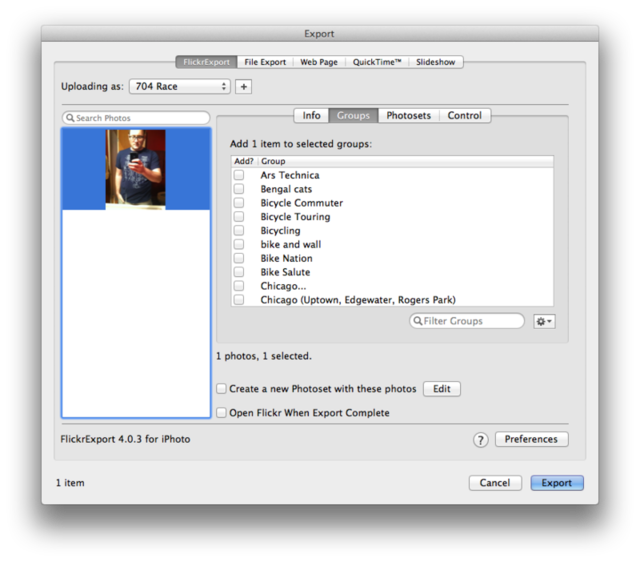Switch to the QuickTime tab
640x562 pixels.
[377, 62]
